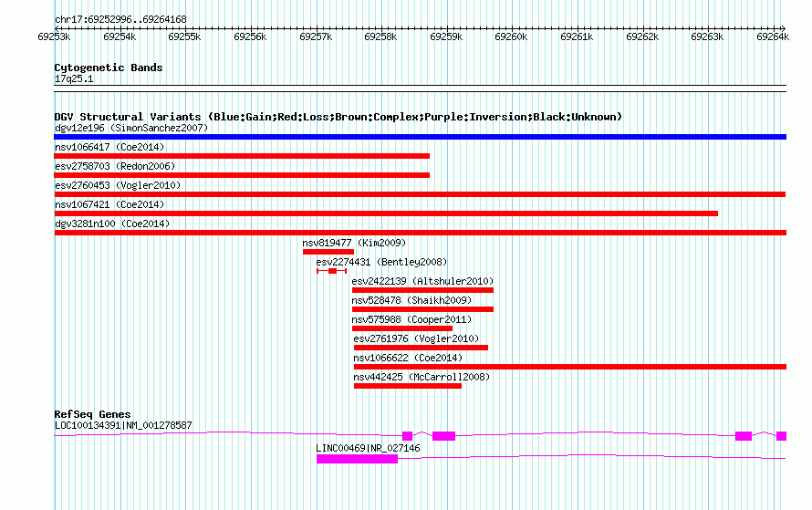This screenshot has width=812, height=510.
Task: Click the nsv1067421 red loss bar
Action: click(386, 213)
